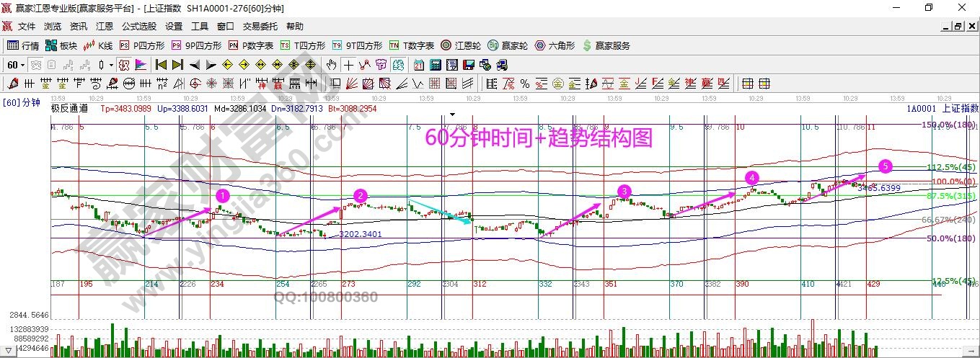Open the 六角形 hexagon chart tool

[x=555, y=45]
